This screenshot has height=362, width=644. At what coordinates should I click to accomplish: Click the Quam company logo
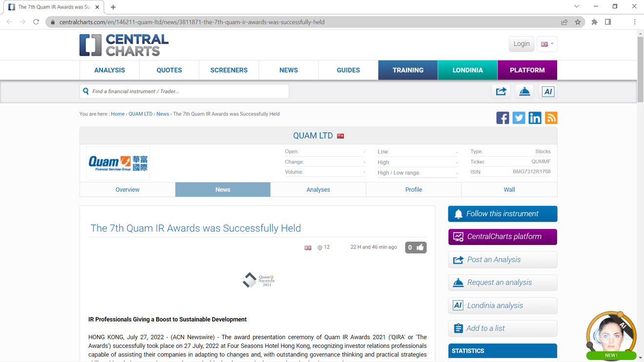[x=118, y=163]
